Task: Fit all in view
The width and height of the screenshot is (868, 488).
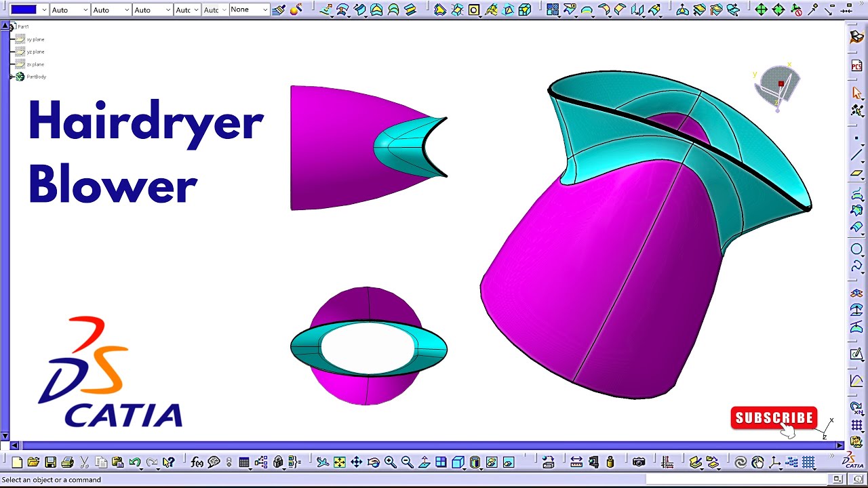Action: point(340,462)
